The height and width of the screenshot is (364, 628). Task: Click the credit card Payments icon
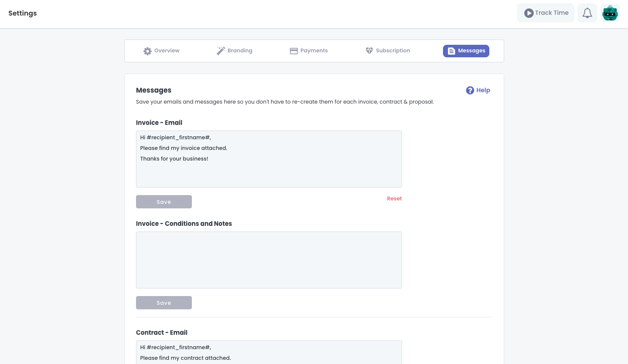294,51
